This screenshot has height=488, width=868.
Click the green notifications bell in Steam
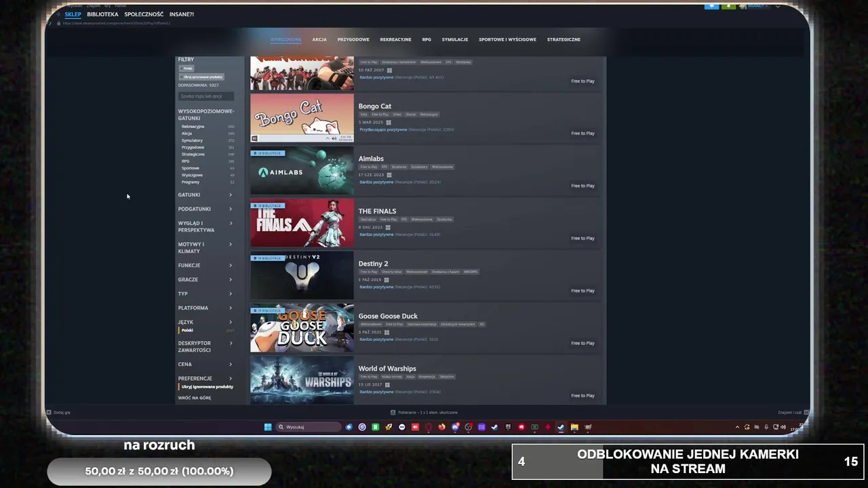coord(728,6)
